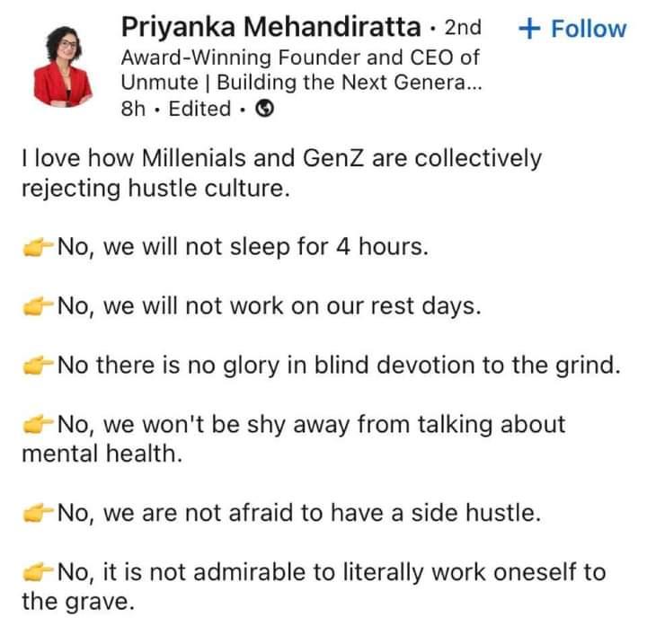Click the pointing hand emoji beside side hustle line
This screenshot has height=644, width=647.
[38, 513]
